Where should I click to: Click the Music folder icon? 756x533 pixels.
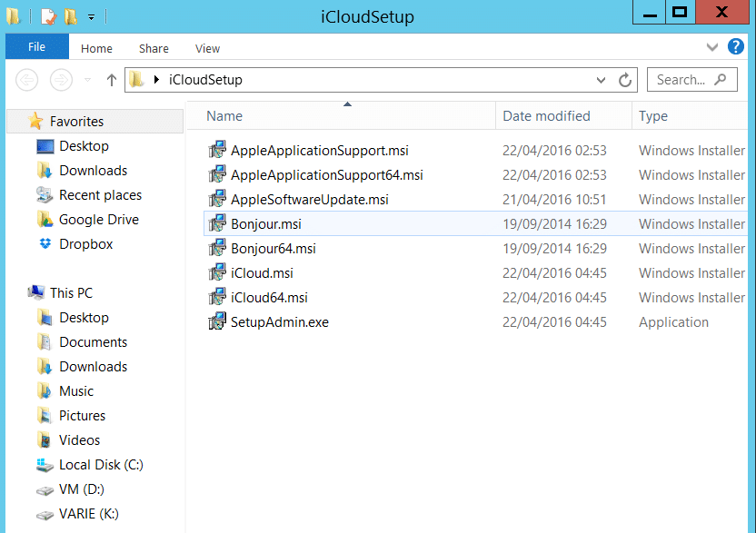click(x=45, y=390)
